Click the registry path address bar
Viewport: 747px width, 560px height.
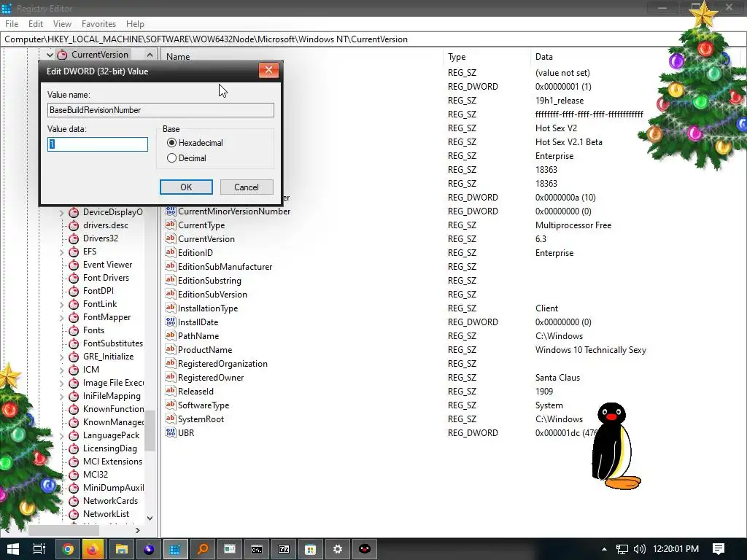373,39
